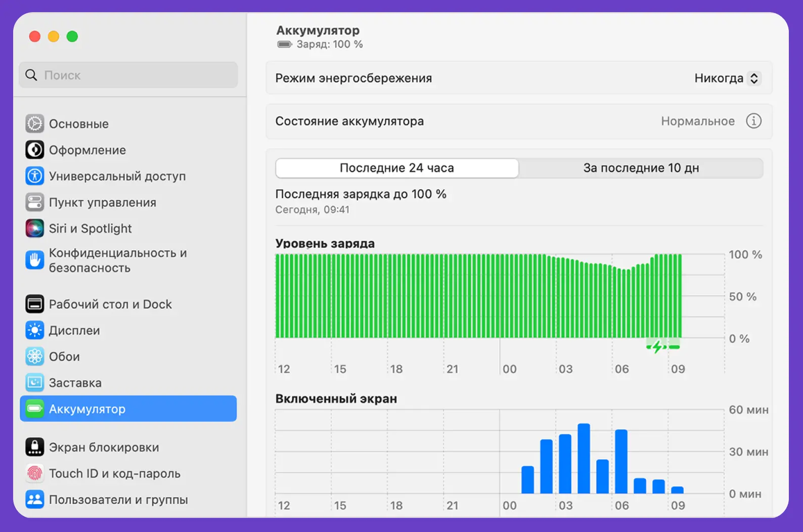Click the Рабочий стол и Dock icon
This screenshot has width=803, height=532.
[35, 304]
